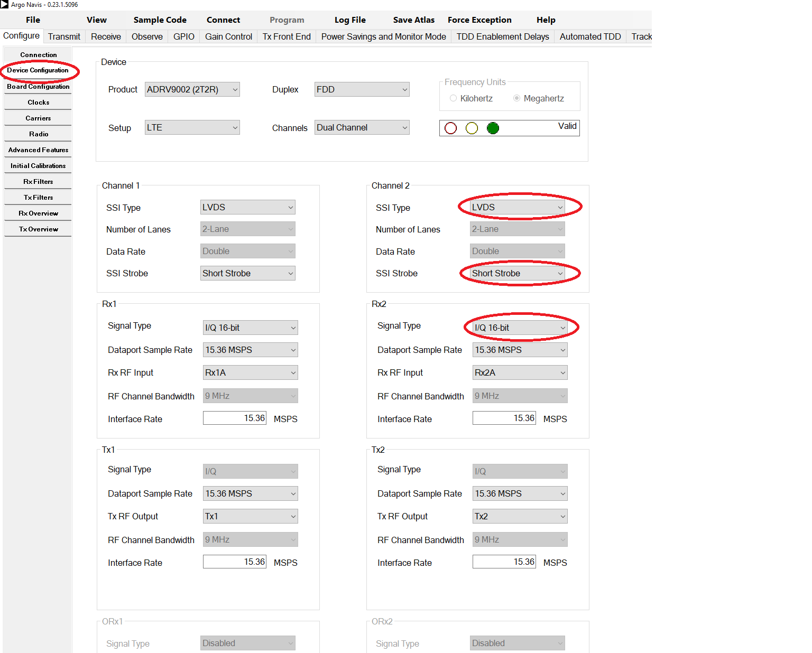Click Save Atlas in the menu bar
812x653 pixels.
[x=413, y=20]
